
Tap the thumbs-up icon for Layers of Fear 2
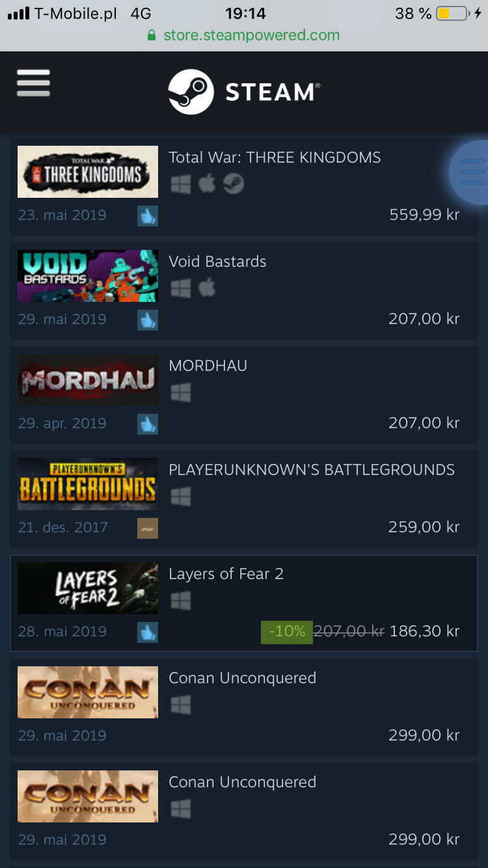pos(148,632)
